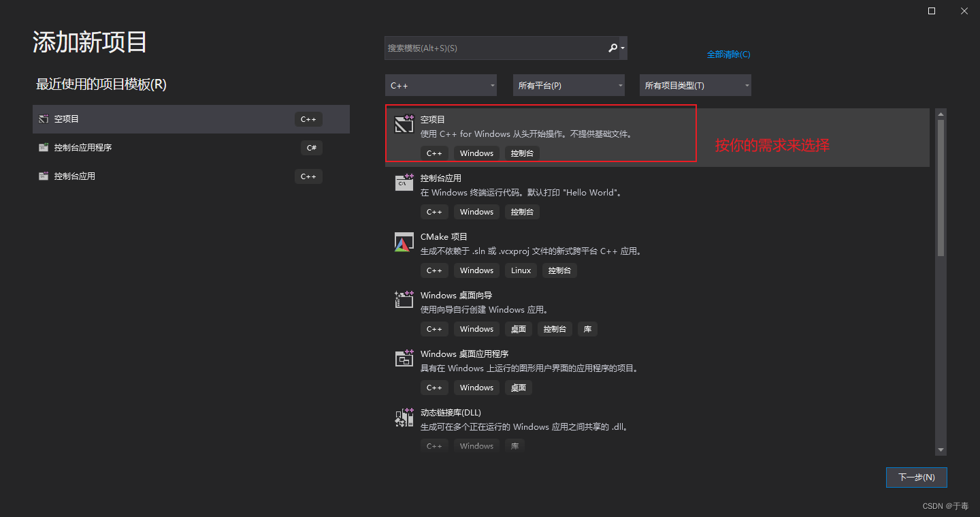Click recent 空项目 template icon

coord(44,119)
